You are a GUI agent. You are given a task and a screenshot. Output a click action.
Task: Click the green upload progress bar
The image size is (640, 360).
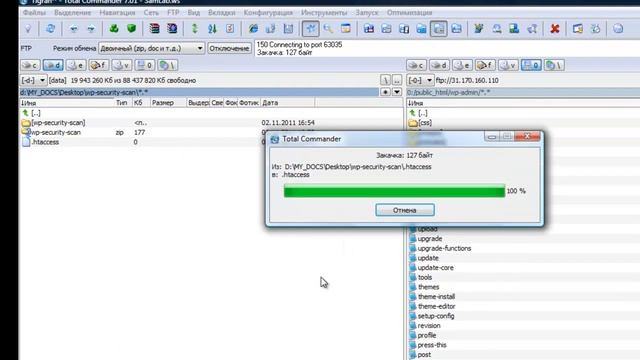click(x=394, y=191)
